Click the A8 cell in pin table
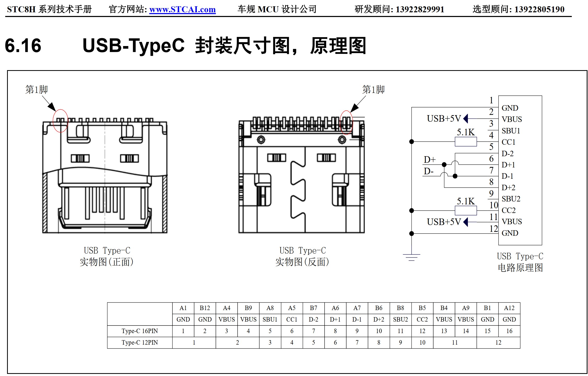This screenshot has height=376, width=588. click(x=270, y=308)
